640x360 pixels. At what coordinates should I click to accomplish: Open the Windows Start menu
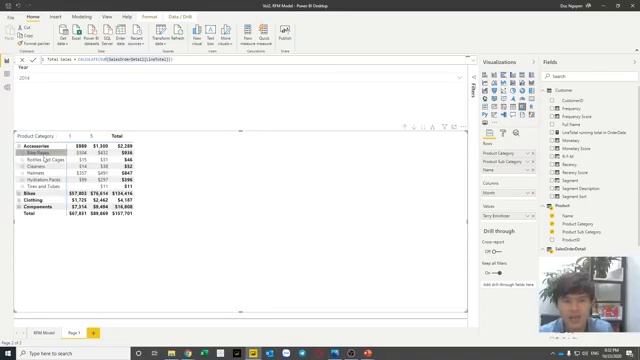(8, 353)
